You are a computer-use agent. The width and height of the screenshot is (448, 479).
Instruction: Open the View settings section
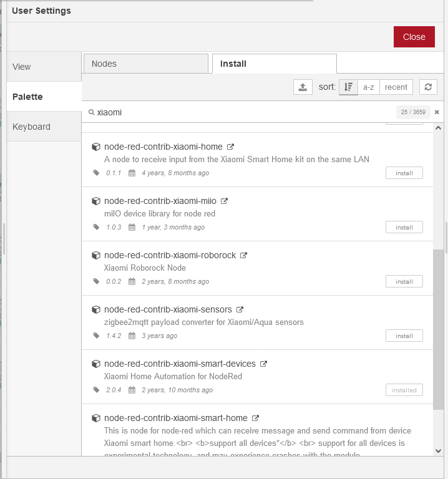pos(44,67)
